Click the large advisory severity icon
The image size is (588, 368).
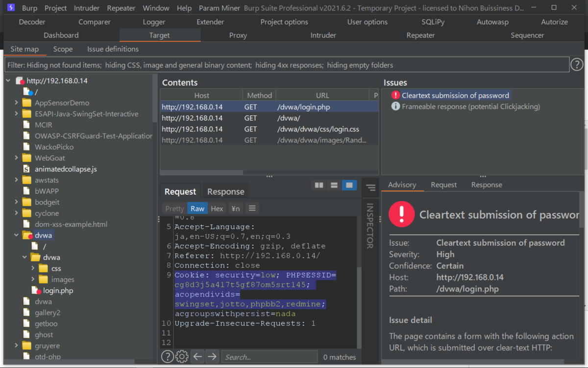401,214
